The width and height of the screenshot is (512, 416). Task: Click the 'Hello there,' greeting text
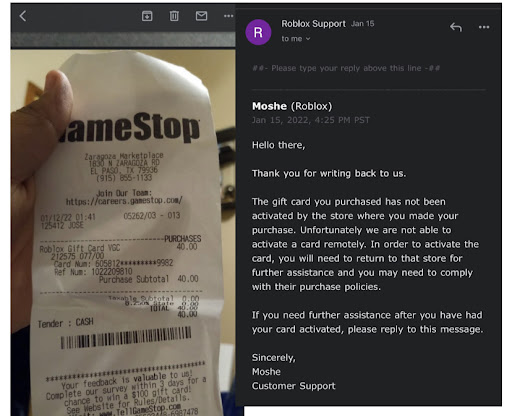coord(278,145)
